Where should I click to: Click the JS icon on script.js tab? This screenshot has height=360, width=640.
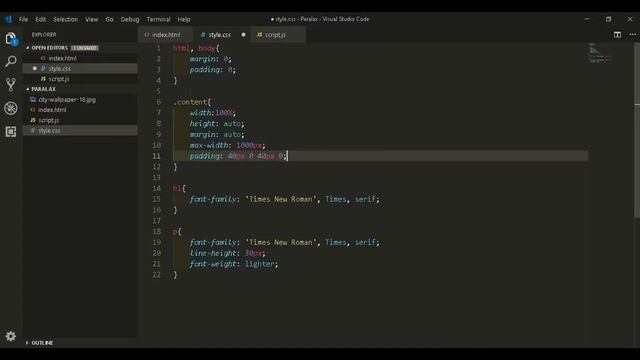[259, 35]
